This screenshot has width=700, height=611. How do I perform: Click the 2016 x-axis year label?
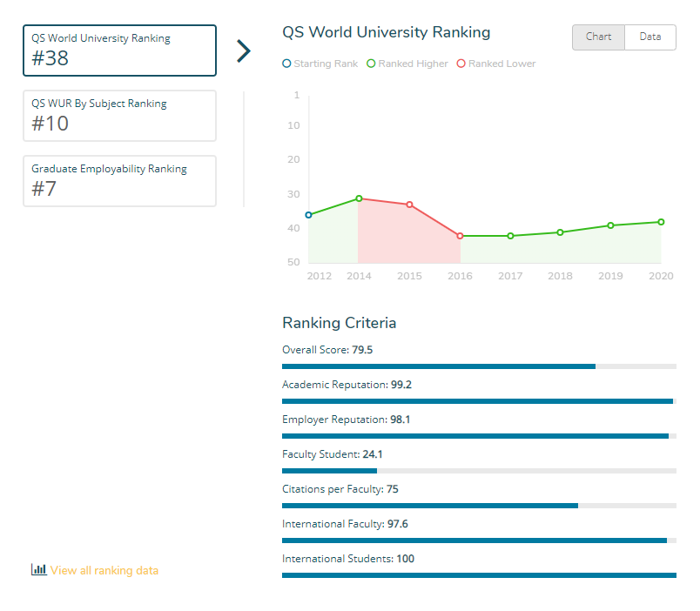(461, 276)
